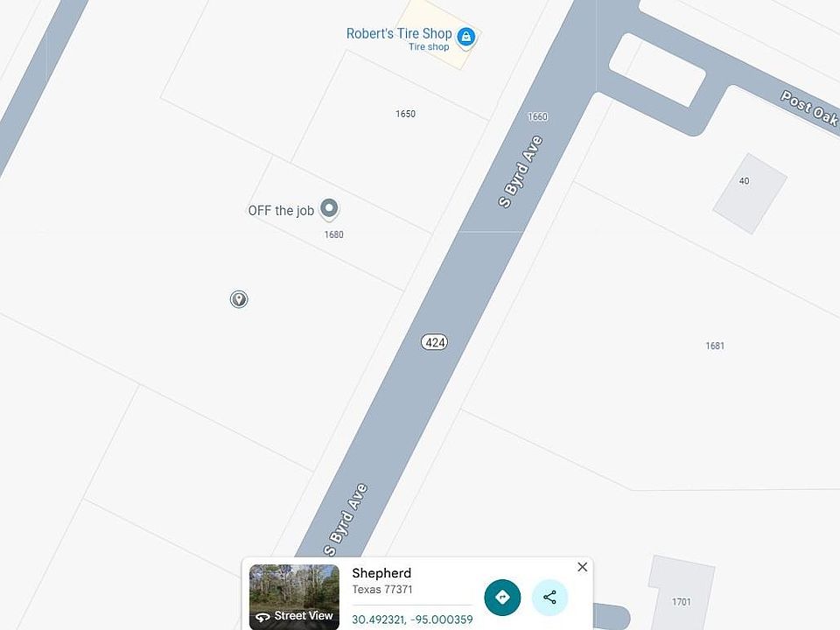Open directions with the teal arrow button

pyautogui.click(x=502, y=598)
